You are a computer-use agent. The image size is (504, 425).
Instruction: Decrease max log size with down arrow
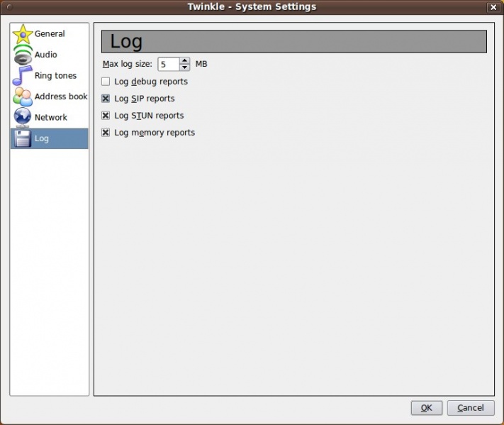pyautogui.click(x=185, y=67)
